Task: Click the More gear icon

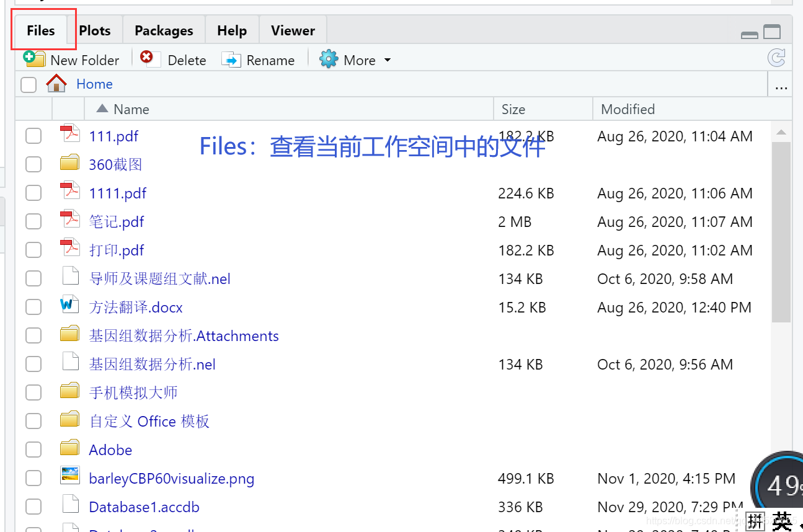Action: point(329,60)
